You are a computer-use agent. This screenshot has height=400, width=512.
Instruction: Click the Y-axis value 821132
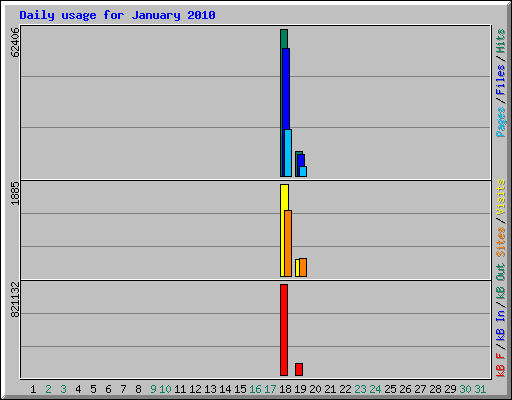coord(15,300)
